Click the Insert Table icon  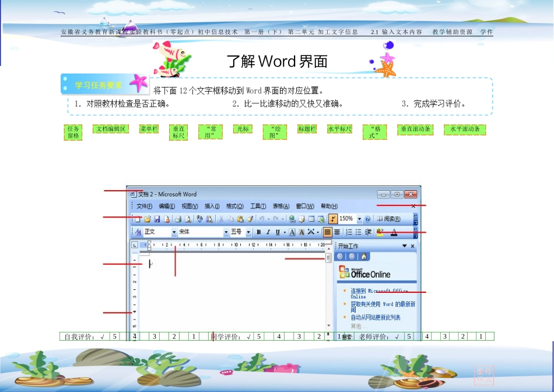(311, 219)
